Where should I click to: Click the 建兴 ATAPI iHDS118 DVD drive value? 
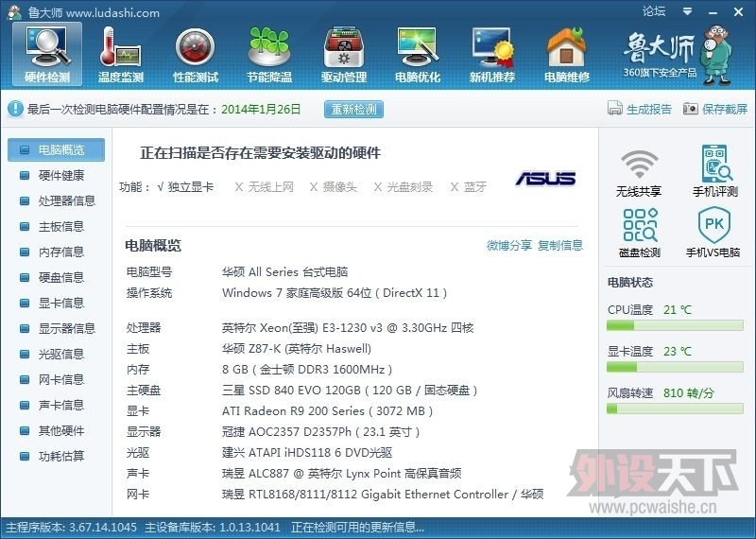pos(307,453)
